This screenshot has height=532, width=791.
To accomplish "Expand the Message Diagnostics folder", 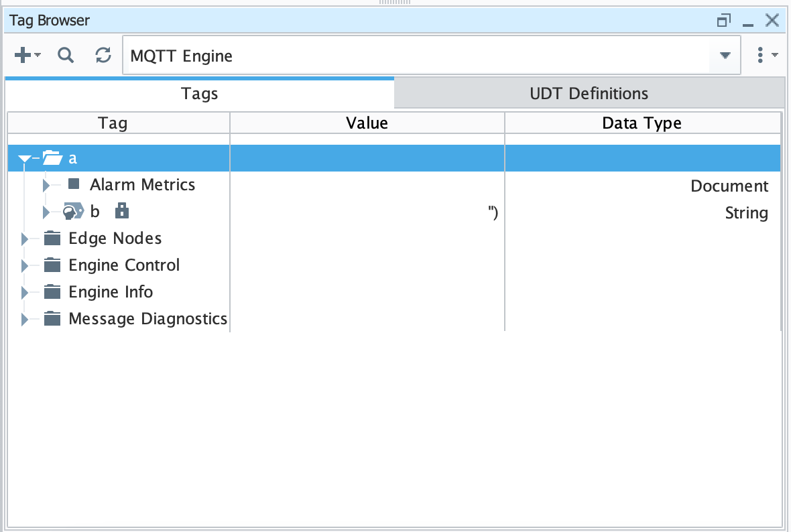I will 25,319.
